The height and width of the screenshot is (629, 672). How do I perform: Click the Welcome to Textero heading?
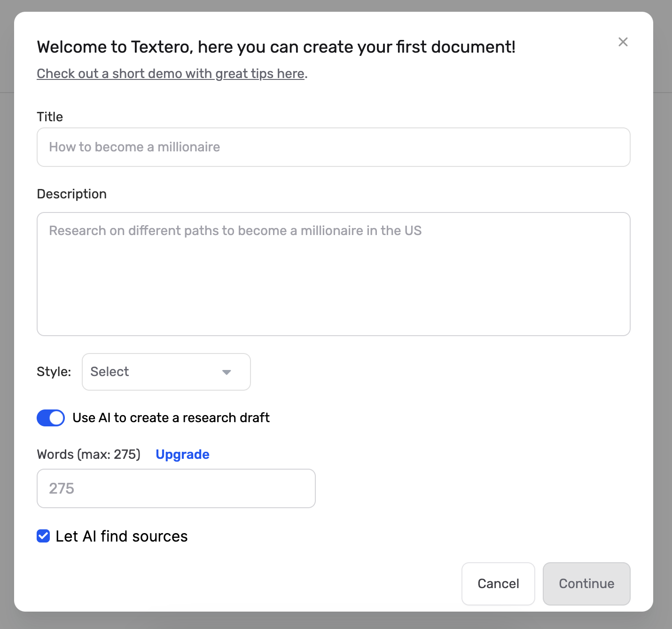(276, 47)
